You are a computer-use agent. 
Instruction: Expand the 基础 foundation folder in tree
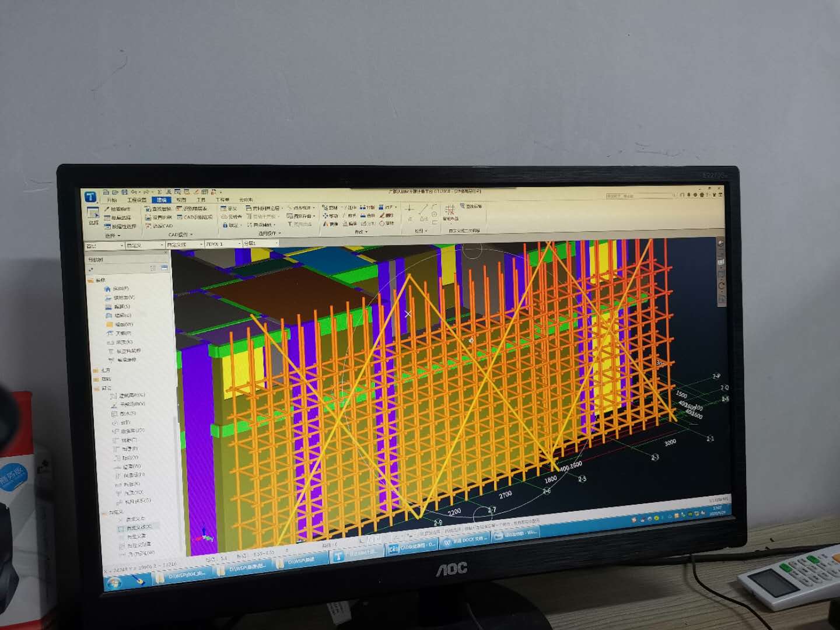pyautogui.click(x=96, y=379)
